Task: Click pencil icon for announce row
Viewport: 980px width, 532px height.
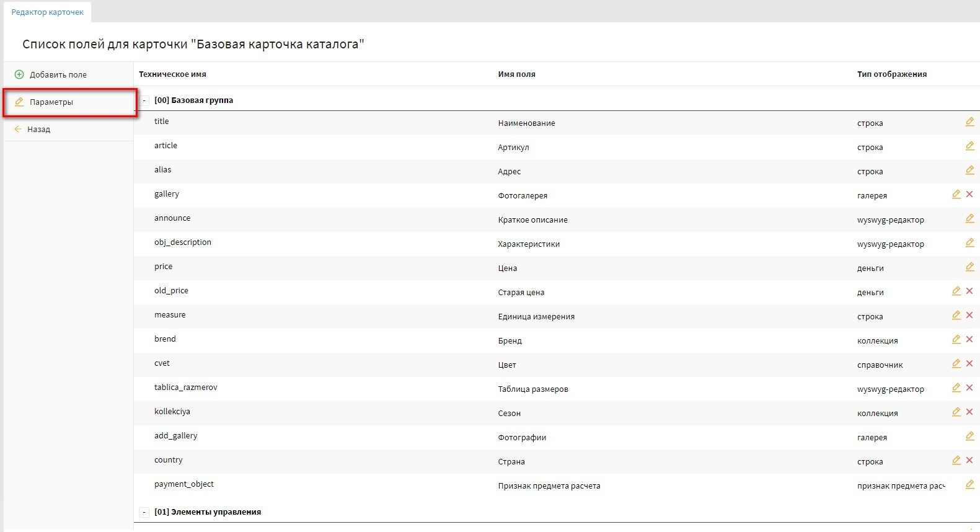Action: coord(969,218)
